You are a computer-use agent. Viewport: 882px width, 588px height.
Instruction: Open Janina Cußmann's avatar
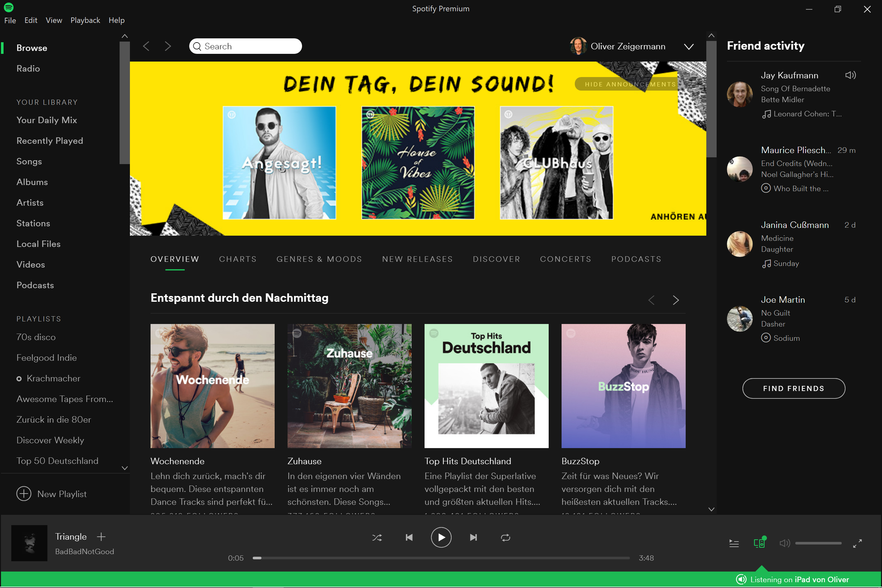coord(740,244)
